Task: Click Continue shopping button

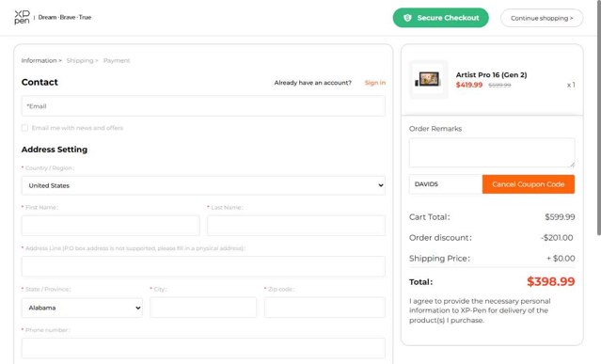Action: pos(542,18)
